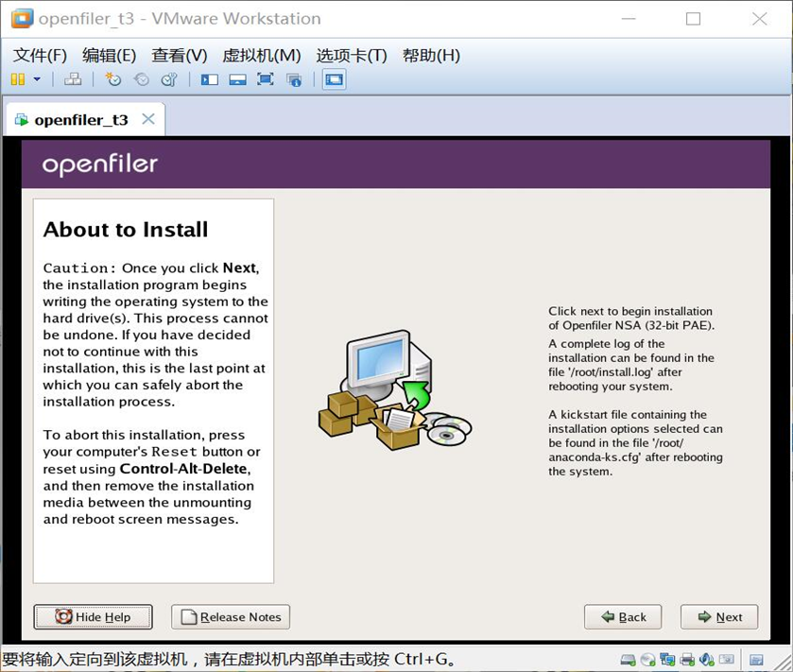This screenshot has width=793, height=672.
Task: Open the Release Notes
Action: click(x=231, y=617)
